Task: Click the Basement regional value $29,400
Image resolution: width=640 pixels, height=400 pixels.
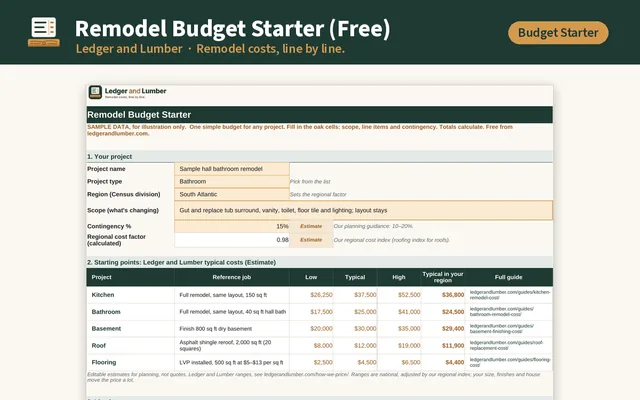Action: tap(453, 329)
